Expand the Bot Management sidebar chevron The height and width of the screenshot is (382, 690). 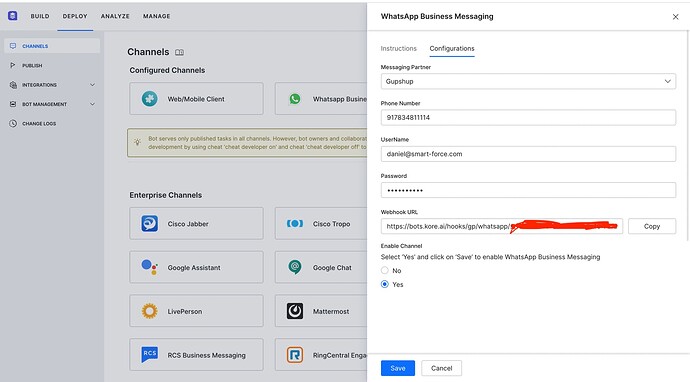pyautogui.click(x=92, y=104)
